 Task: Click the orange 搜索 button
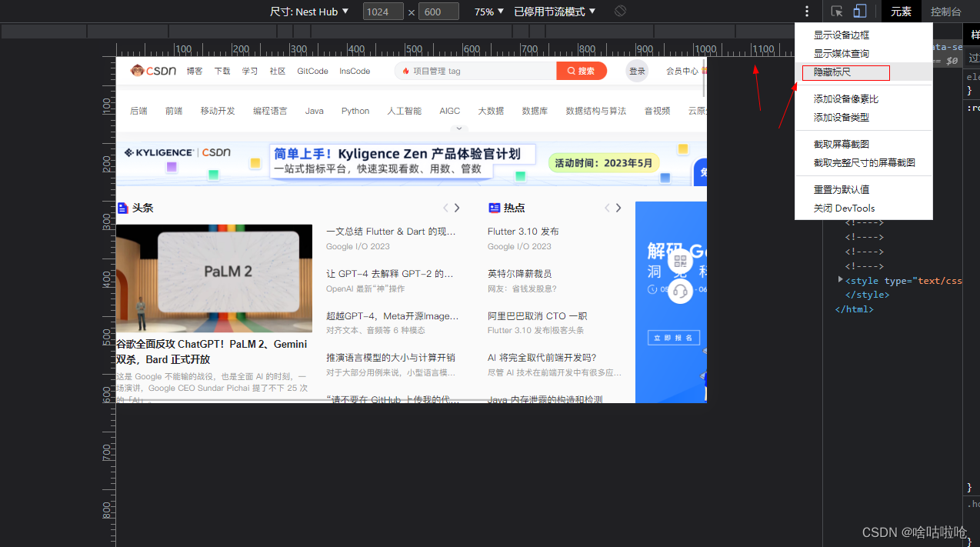[x=582, y=71]
